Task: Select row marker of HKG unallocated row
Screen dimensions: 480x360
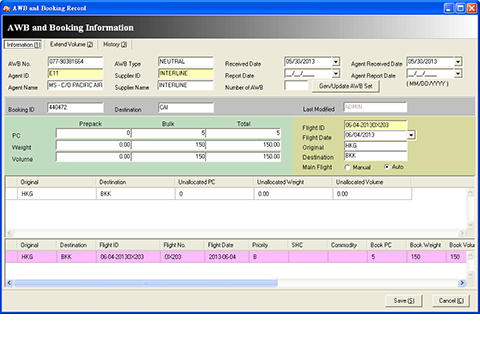Action: 12,194
